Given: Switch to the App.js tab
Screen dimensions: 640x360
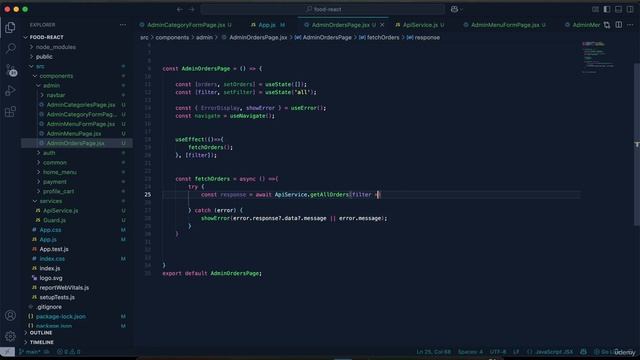Looking at the screenshot, I should tap(267, 25).
